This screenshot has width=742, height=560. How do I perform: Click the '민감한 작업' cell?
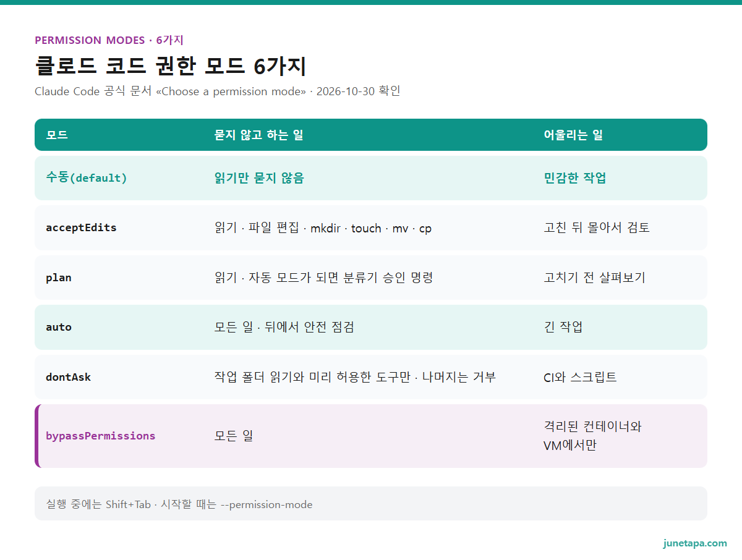575,178
